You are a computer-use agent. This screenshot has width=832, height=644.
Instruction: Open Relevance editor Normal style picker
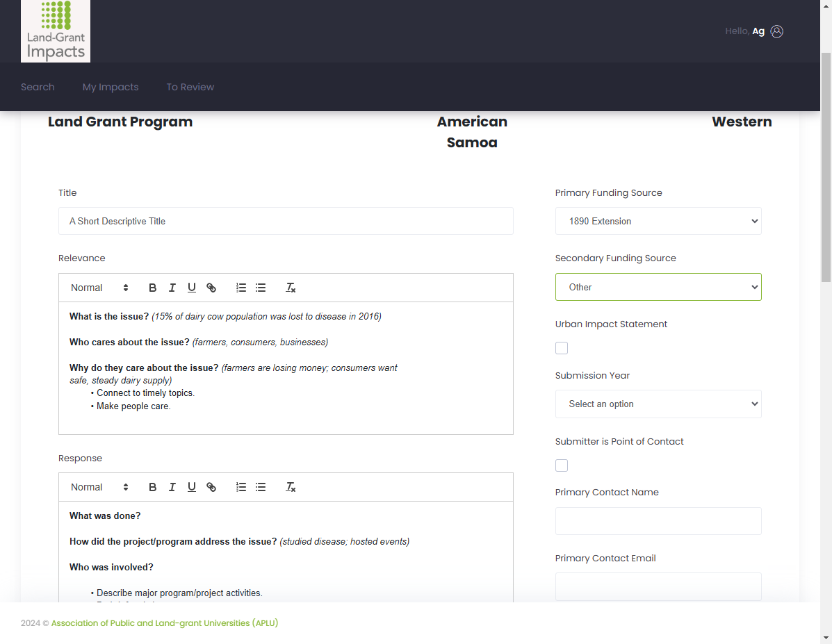click(99, 288)
